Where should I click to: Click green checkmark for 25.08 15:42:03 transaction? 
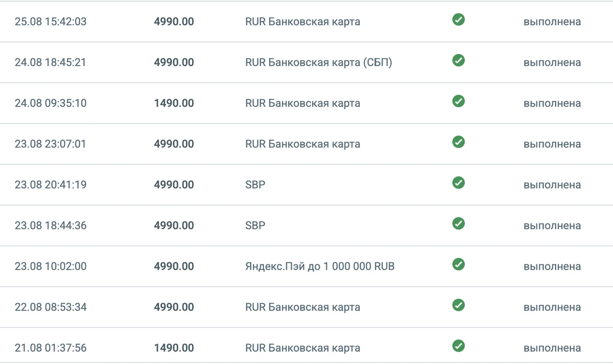(459, 19)
